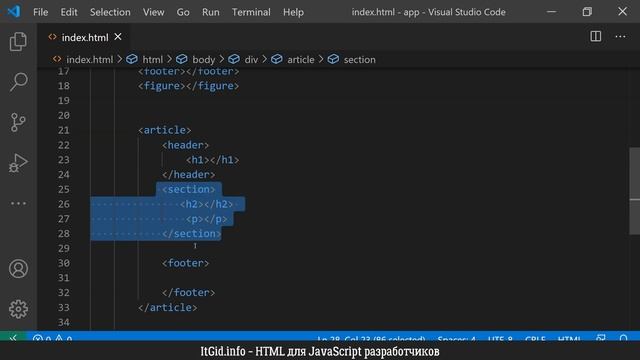Close the index.html editor tab
Image resolution: width=640 pixels, height=360 pixels.
pyautogui.click(x=118, y=37)
